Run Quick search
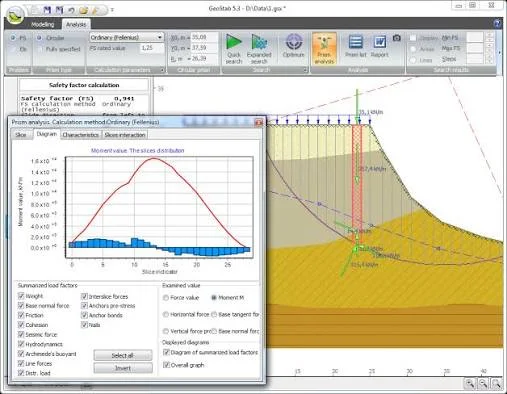This screenshot has height=394, width=507. point(233,49)
